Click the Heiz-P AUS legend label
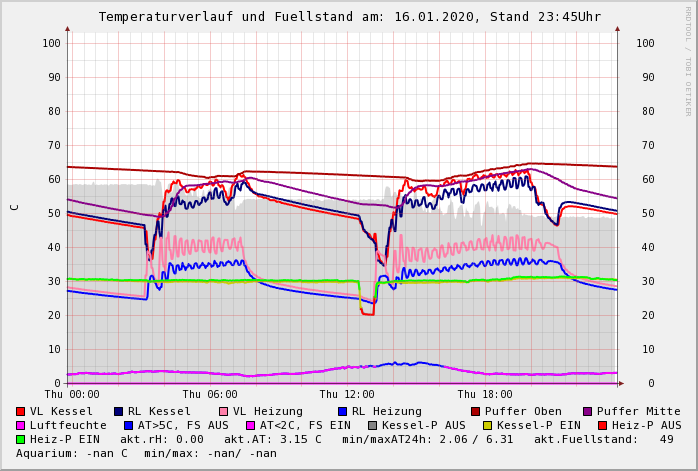Image resolution: width=698 pixels, height=471 pixels. pos(647,425)
